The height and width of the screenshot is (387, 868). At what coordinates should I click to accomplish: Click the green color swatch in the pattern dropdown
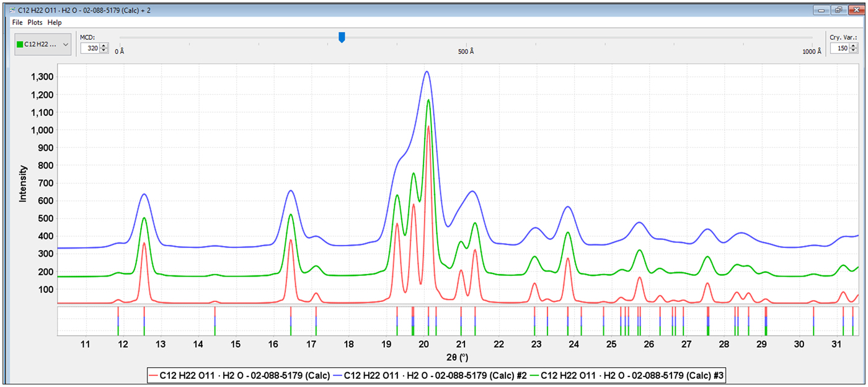point(20,45)
